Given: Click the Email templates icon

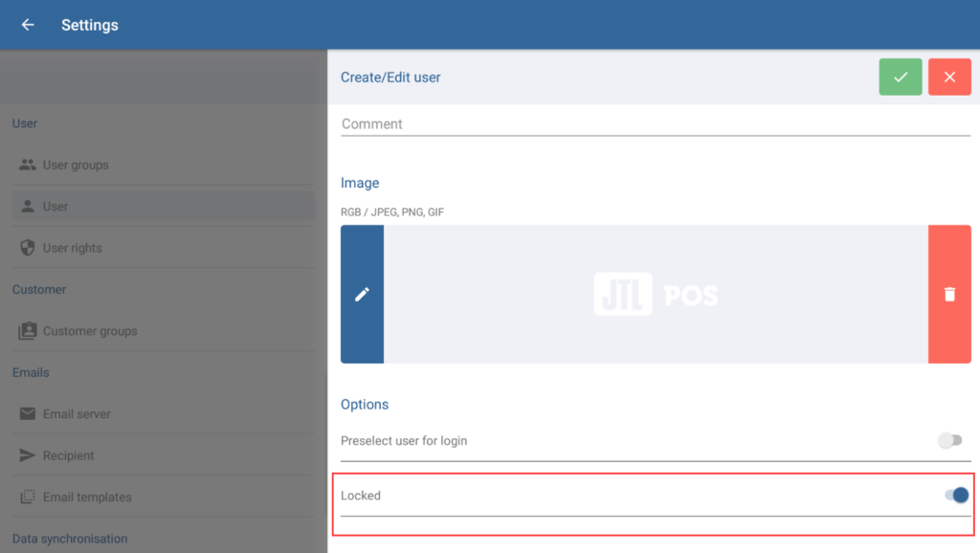Looking at the screenshot, I should pyautogui.click(x=28, y=498).
